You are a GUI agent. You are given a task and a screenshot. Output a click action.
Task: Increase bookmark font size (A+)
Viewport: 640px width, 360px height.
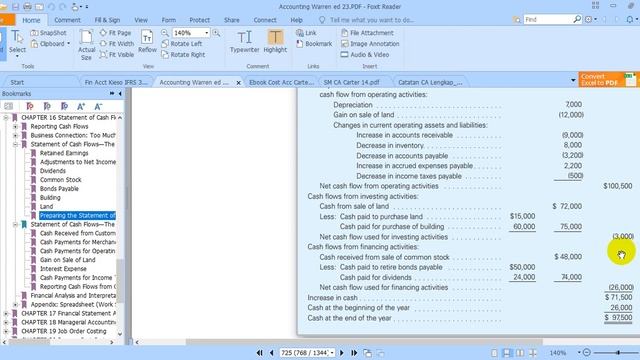click(81, 107)
